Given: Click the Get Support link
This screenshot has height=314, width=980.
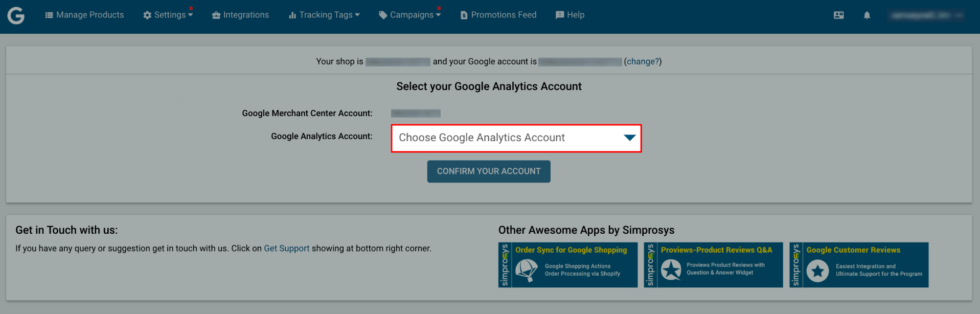Looking at the screenshot, I should pos(287,249).
